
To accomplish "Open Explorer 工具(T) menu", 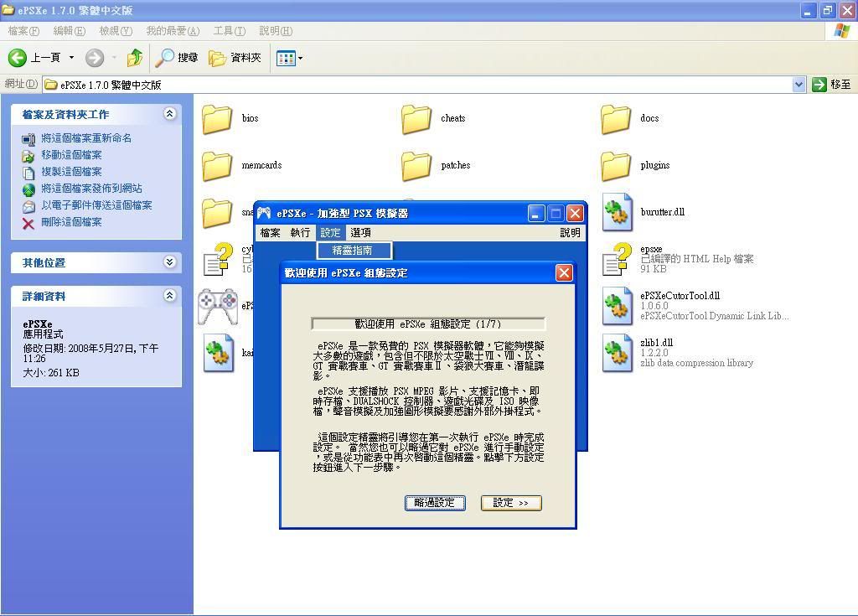I will pyautogui.click(x=230, y=31).
